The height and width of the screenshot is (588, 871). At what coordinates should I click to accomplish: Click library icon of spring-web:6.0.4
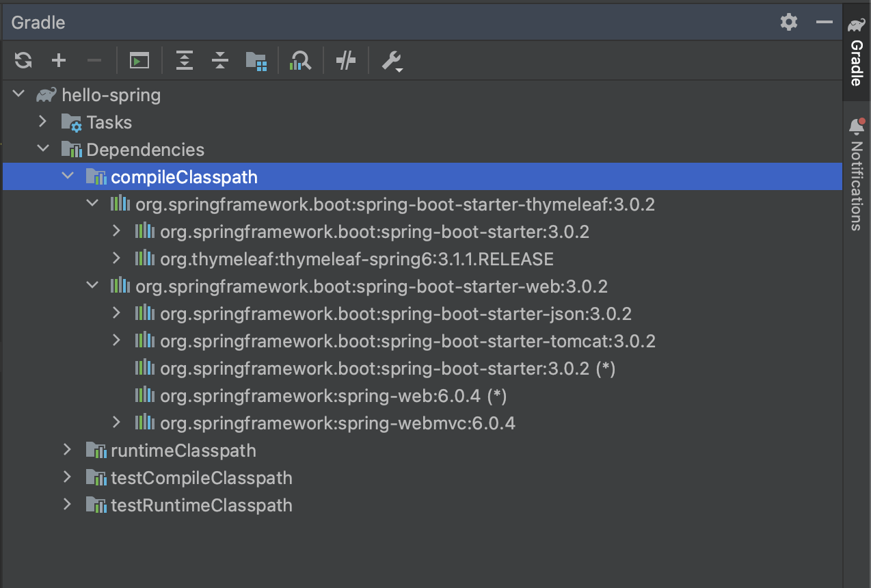coord(145,395)
